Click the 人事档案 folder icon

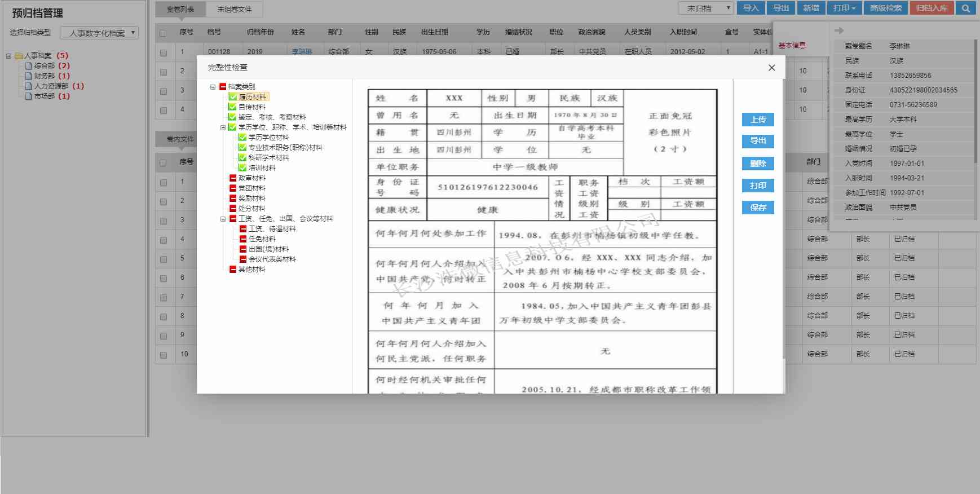click(19, 56)
